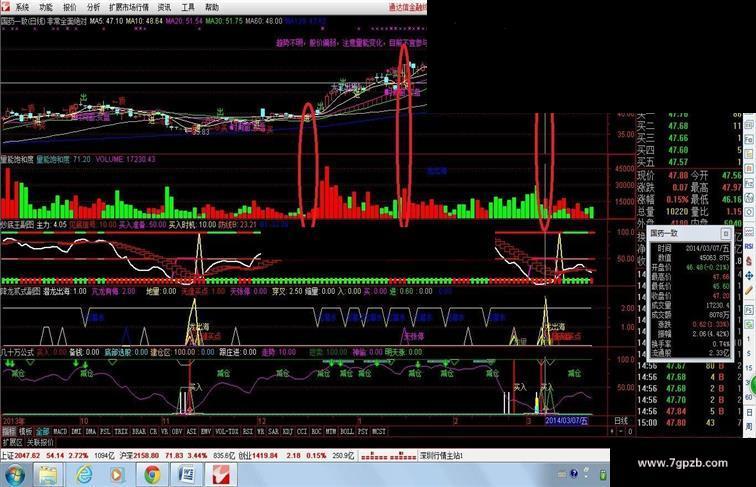
Task: Switch to the DMA indicator
Action: [x=91, y=432]
